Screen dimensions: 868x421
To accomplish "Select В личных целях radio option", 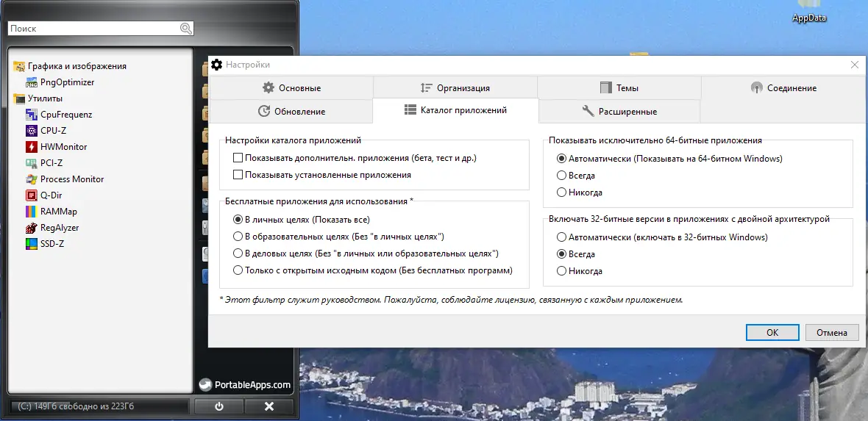I will click(x=238, y=220).
